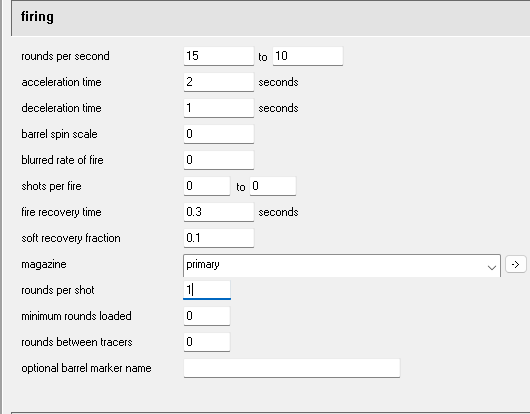
Task: Select the soft recovery fraction field
Action: [219, 238]
